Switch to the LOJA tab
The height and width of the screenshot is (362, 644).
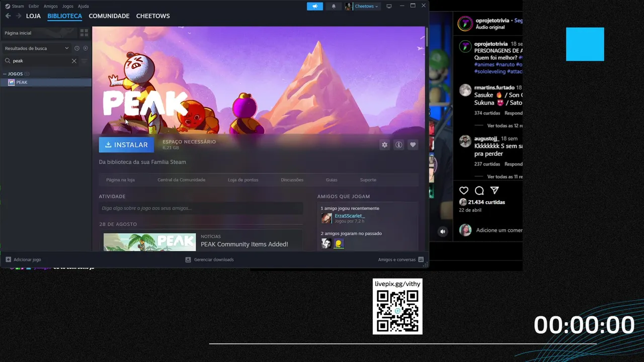click(33, 16)
